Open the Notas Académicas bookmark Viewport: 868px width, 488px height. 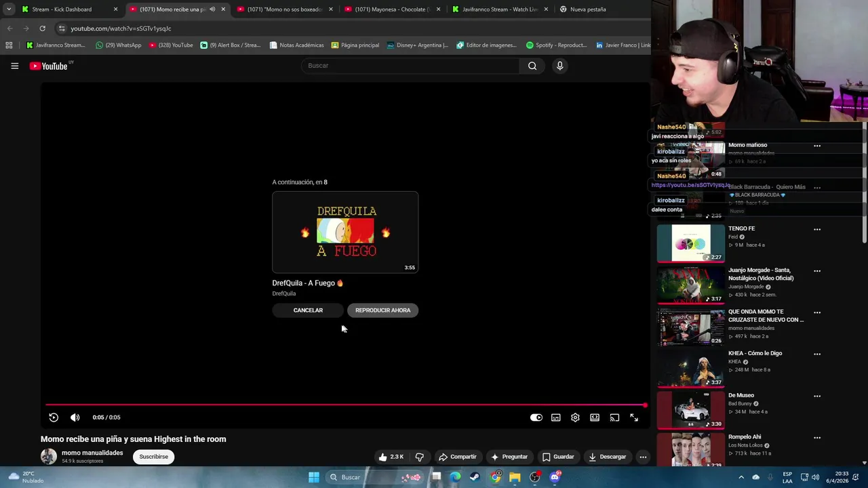point(296,45)
